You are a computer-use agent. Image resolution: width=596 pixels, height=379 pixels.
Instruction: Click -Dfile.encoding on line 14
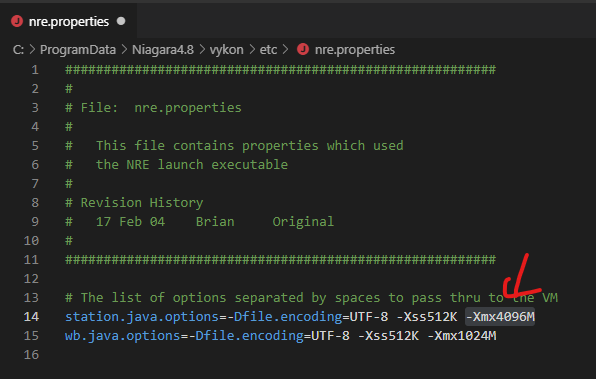[x=284, y=317]
